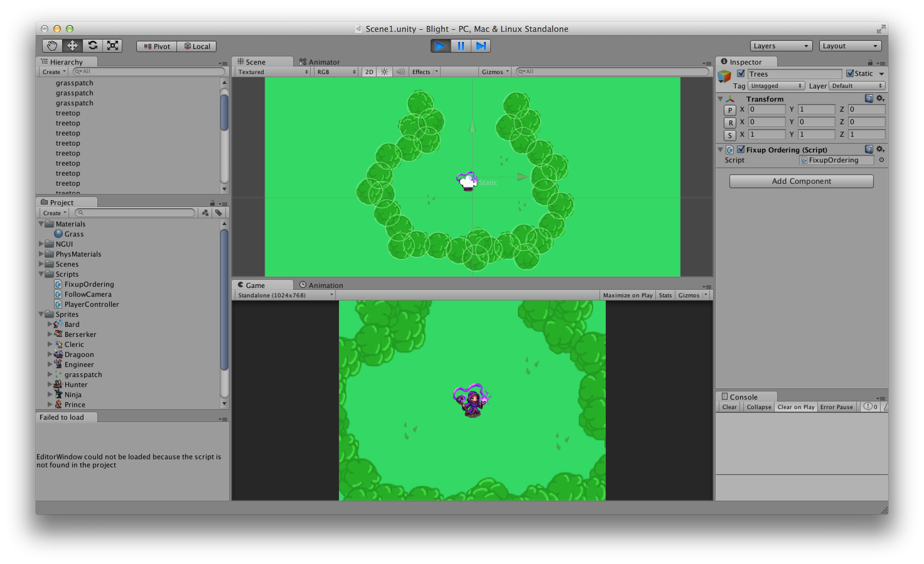924x564 pixels.
Task: Click the Console Clear button
Action: (729, 407)
